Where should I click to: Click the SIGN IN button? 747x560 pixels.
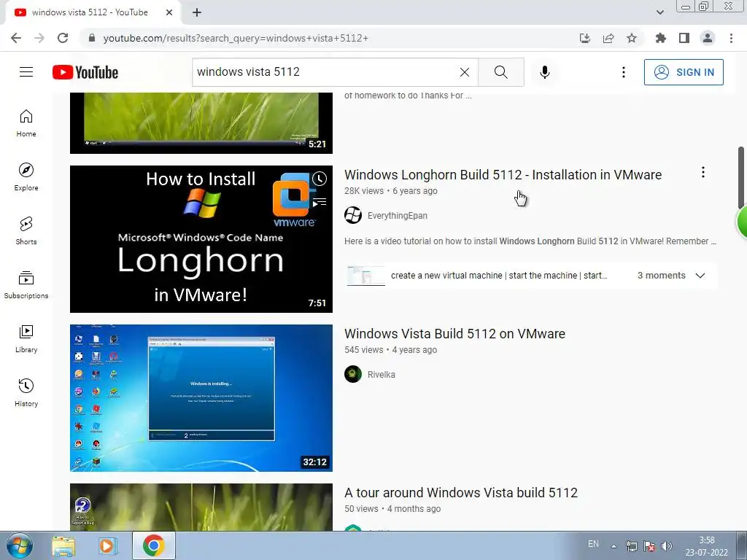(x=684, y=72)
